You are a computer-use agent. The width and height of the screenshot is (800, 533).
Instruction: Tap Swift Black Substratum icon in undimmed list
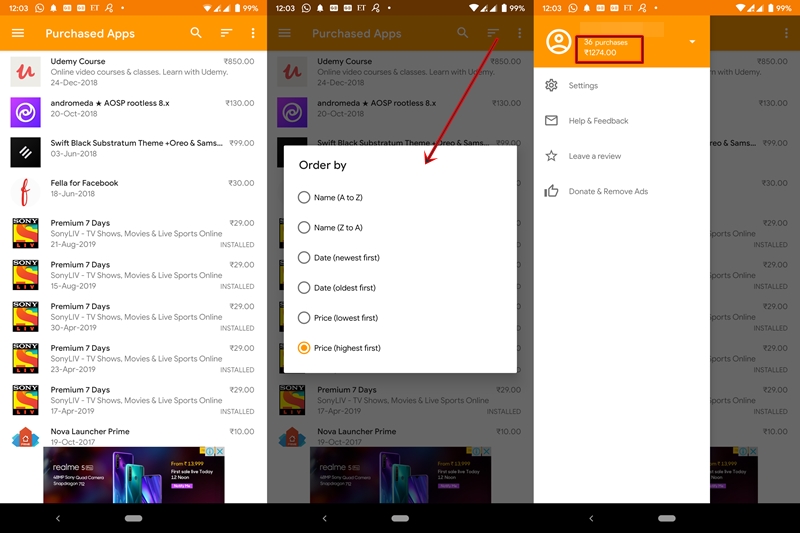pyautogui.click(x=26, y=152)
